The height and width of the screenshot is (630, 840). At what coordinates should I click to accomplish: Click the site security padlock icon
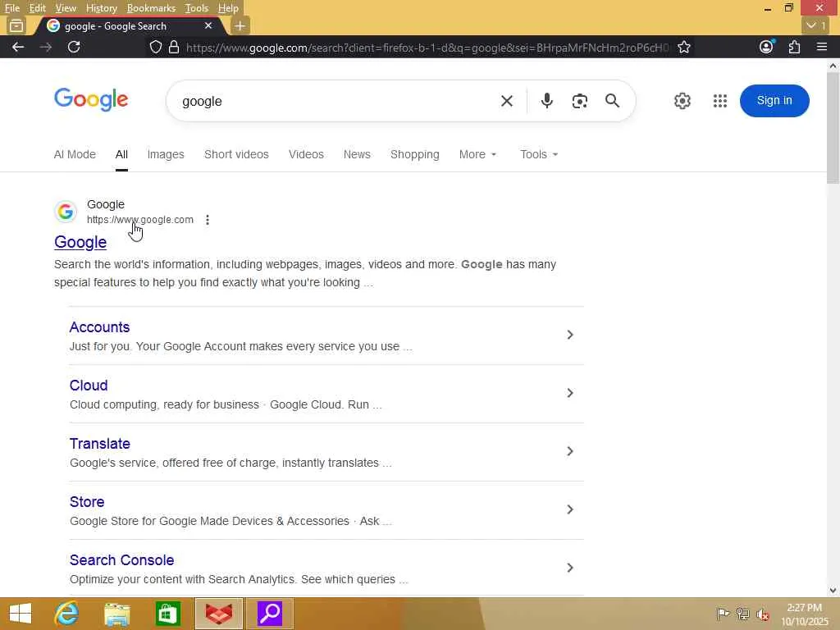(x=174, y=47)
